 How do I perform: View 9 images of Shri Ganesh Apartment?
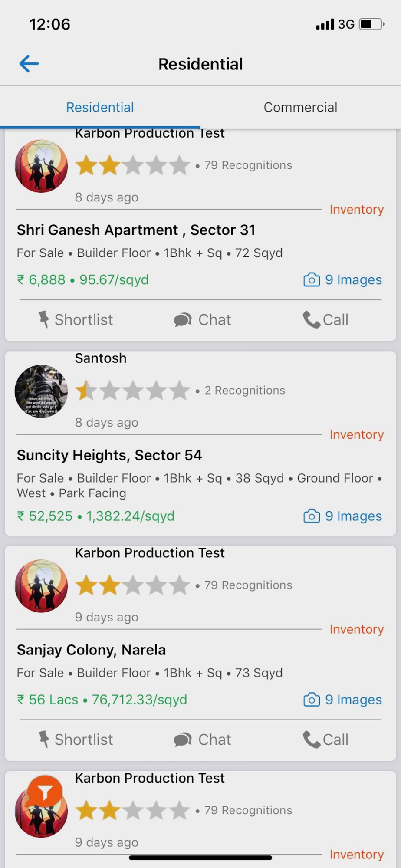343,280
